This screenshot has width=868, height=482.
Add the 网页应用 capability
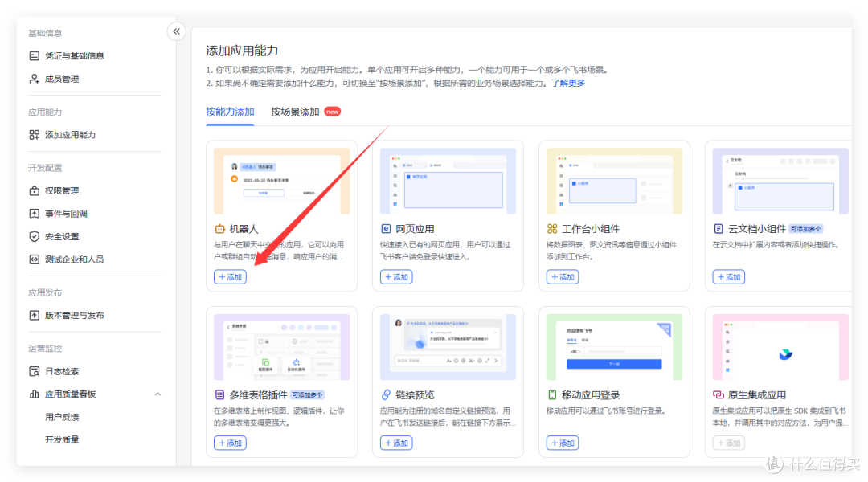pyautogui.click(x=396, y=276)
